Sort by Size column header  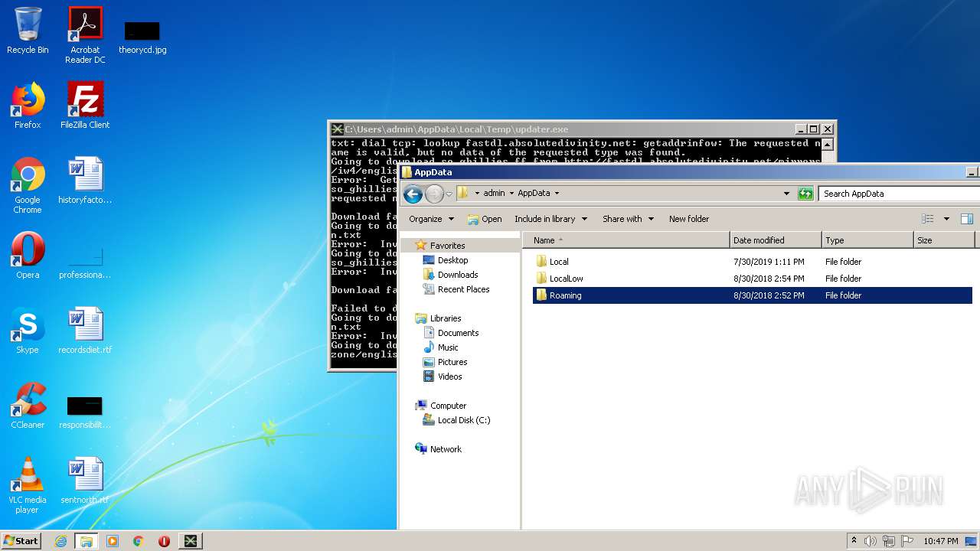(x=945, y=240)
